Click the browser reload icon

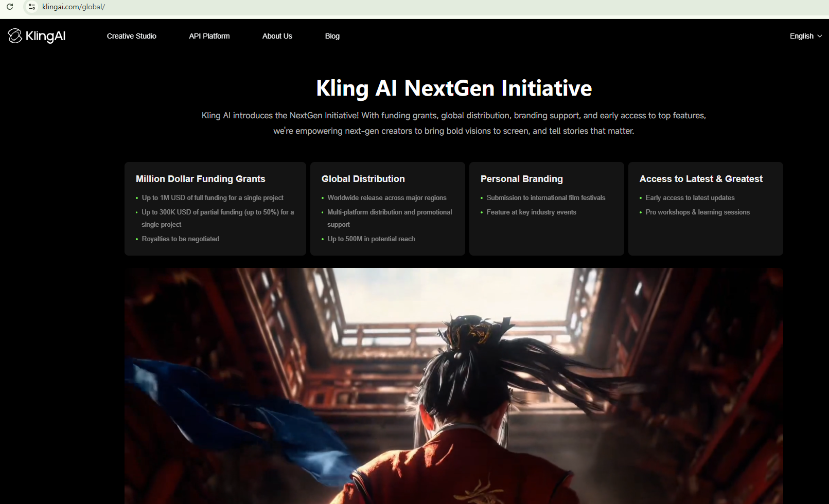coord(10,7)
